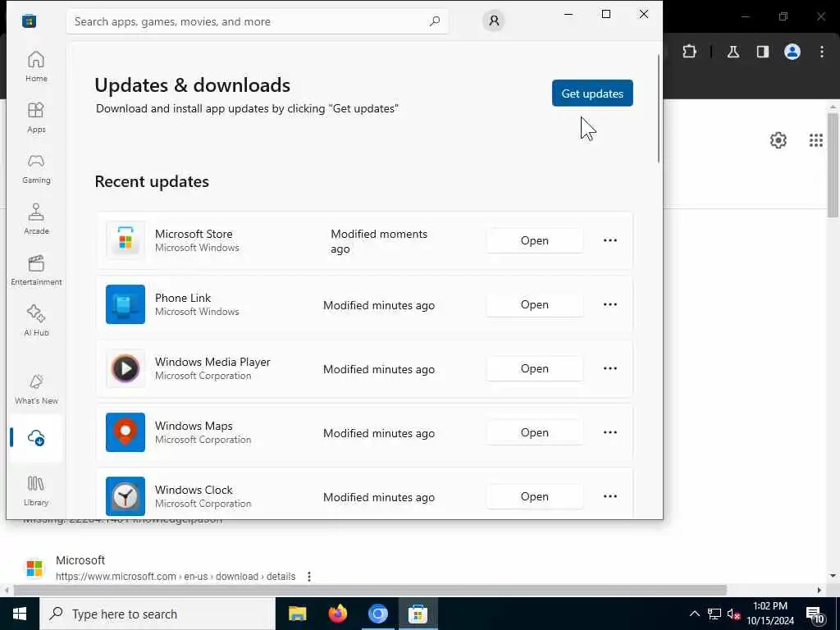
Task: Open the Phone Link app
Action: 534,304
